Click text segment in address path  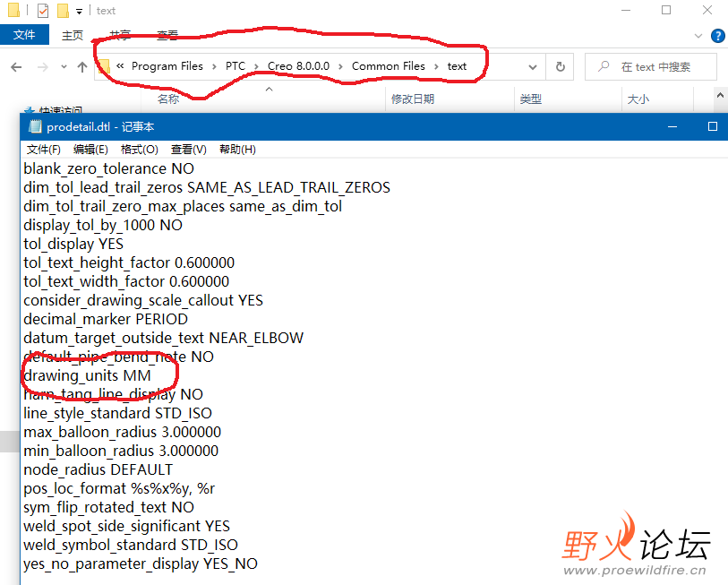(457, 66)
